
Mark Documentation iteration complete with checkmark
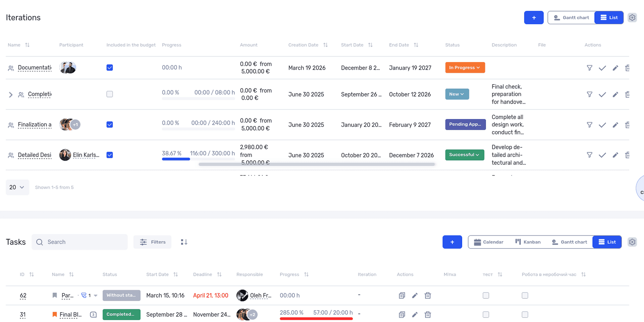point(602,68)
